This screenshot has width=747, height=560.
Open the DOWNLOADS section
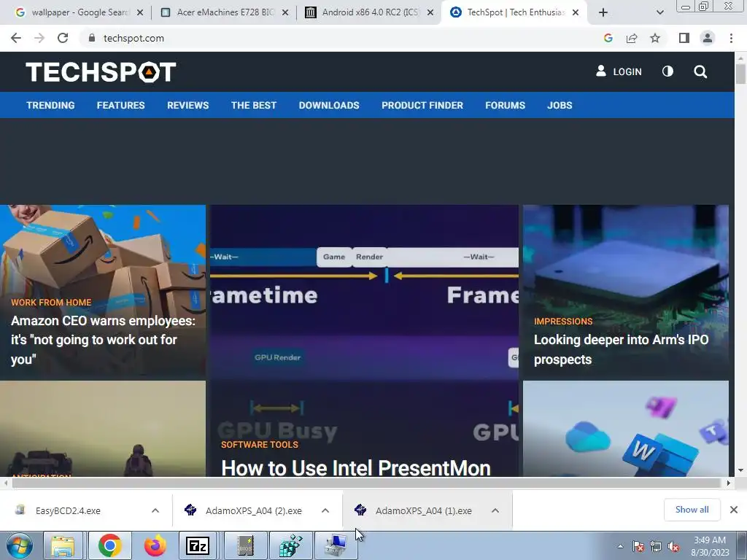[x=329, y=105]
